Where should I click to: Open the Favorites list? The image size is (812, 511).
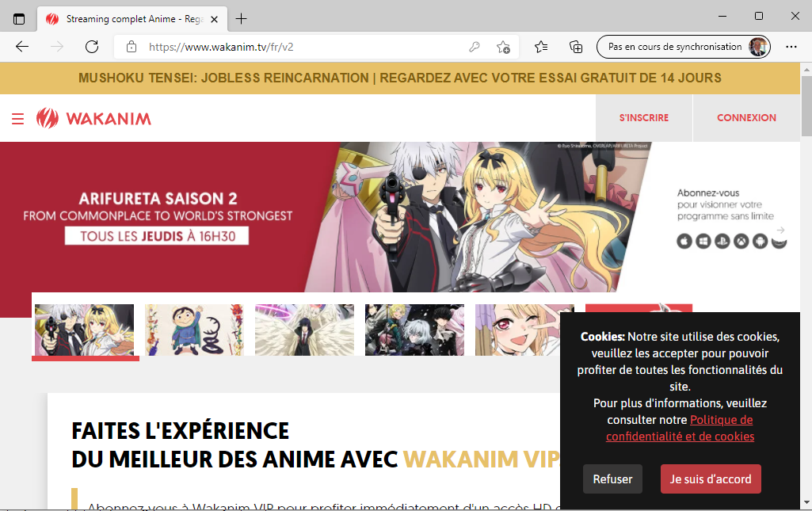pos(541,47)
